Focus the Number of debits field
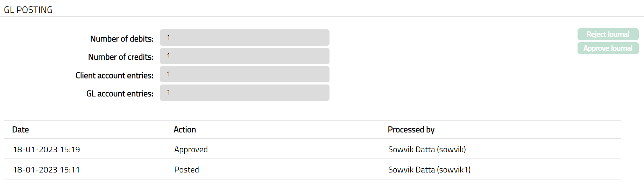The width and height of the screenshot is (644, 184). click(245, 38)
